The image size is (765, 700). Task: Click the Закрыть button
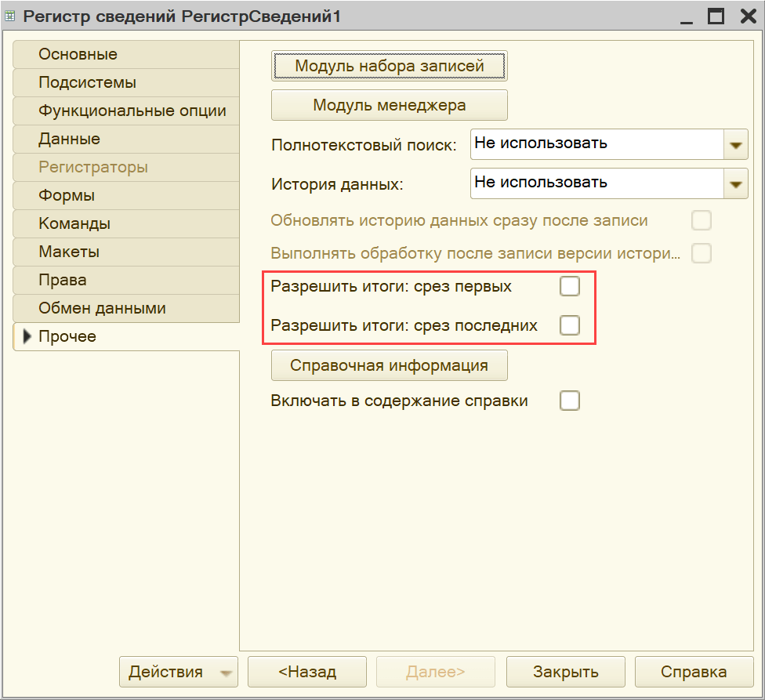(x=565, y=672)
